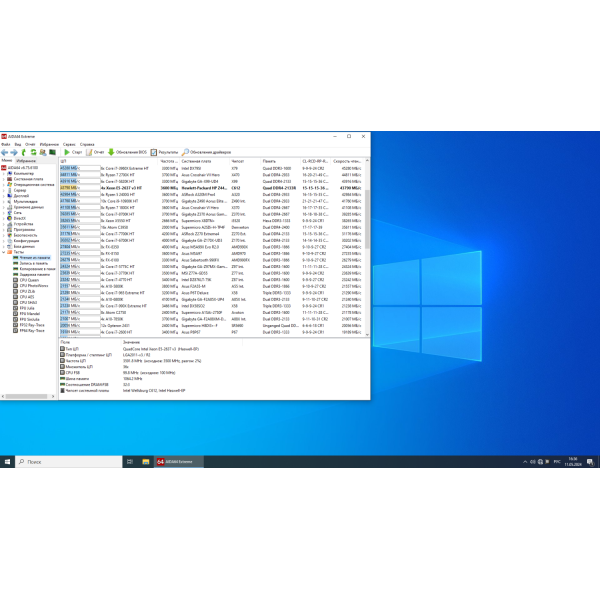Expand the Системная плата tree node
The height and width of the screenshot is (600, 600).
point(4,179)
